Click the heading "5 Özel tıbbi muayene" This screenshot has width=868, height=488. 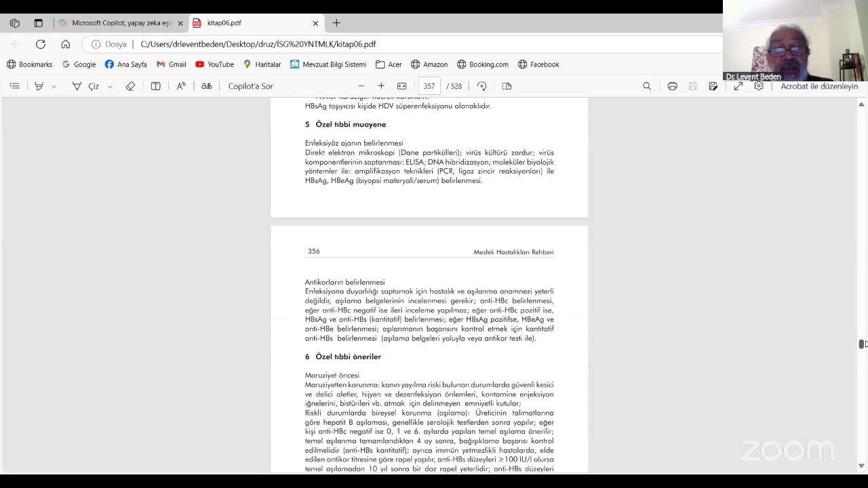(x=345, y=125)
